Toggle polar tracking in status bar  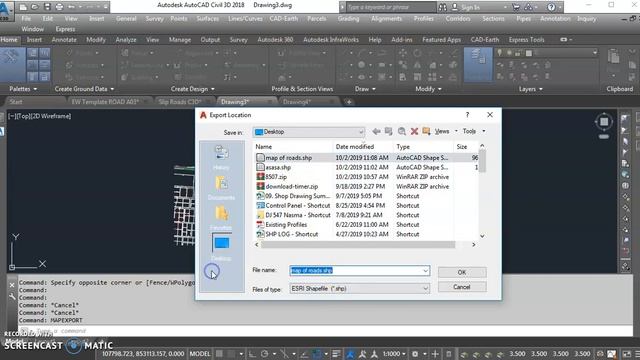pyautogui.click(x=264, y=354)
